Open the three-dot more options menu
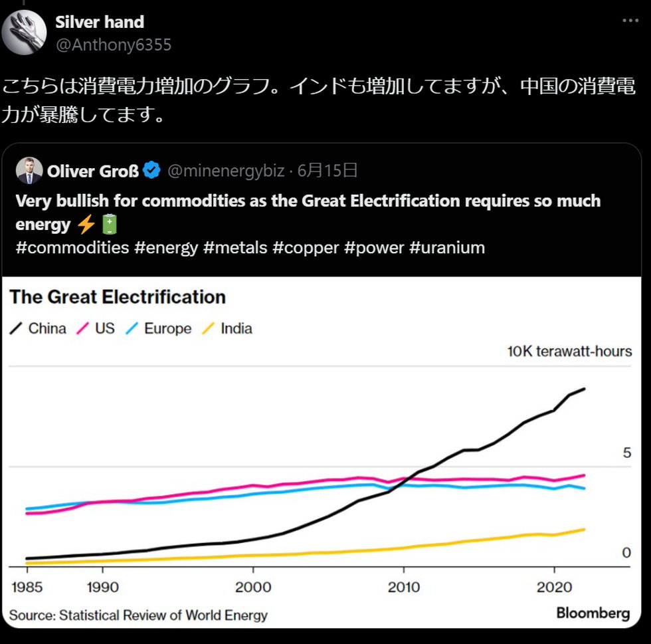This screenshot has width=651, height=644. pos(630,21)
